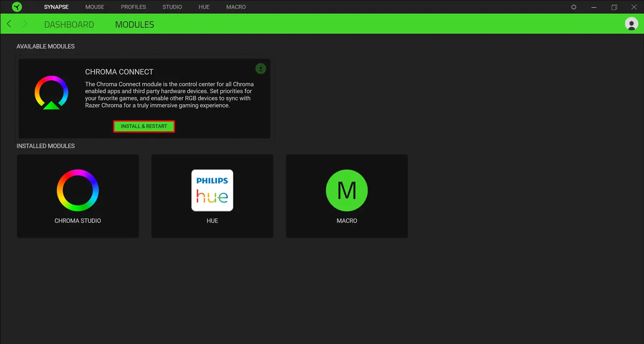Open the installed HUE module tile
The width and height of the screenshot is (644, 344).
(212, 196)
